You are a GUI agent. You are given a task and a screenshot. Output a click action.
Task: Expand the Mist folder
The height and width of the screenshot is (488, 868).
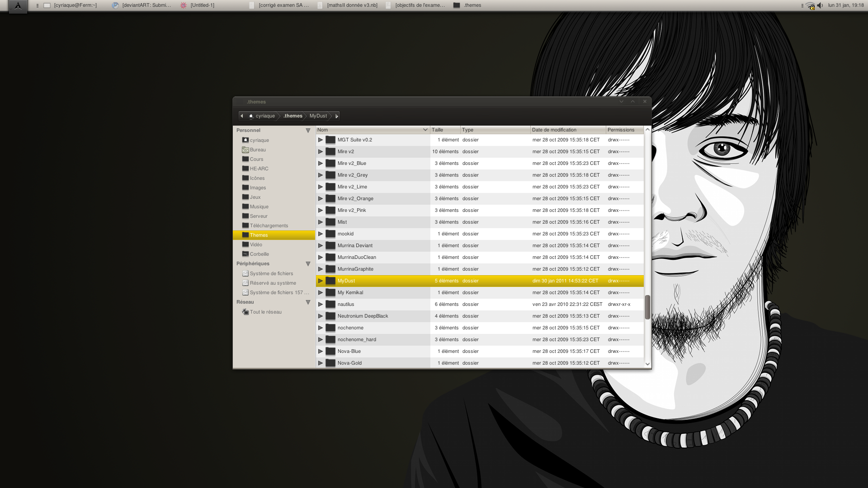(321, 222)
